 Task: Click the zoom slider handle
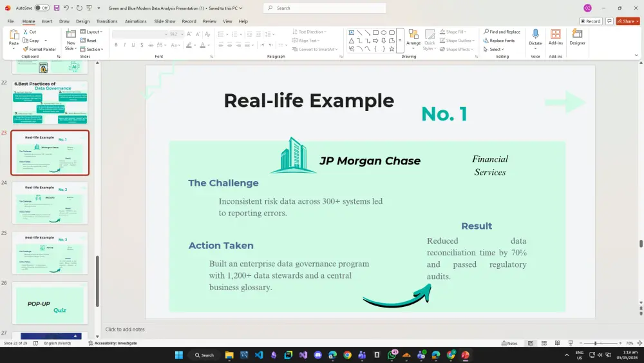click(x=595, y=343)
